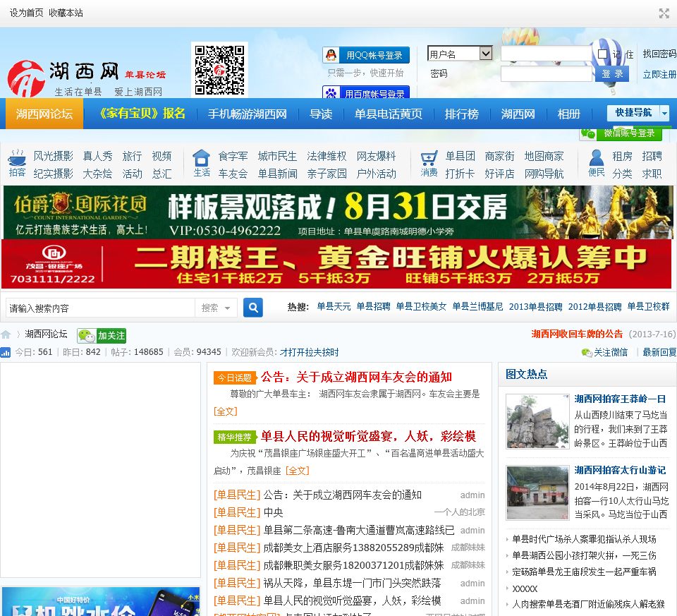This screenshot has height=616, width=677.
Task: Open the 图文热点 section heading
Action: [x=526, y=374]
